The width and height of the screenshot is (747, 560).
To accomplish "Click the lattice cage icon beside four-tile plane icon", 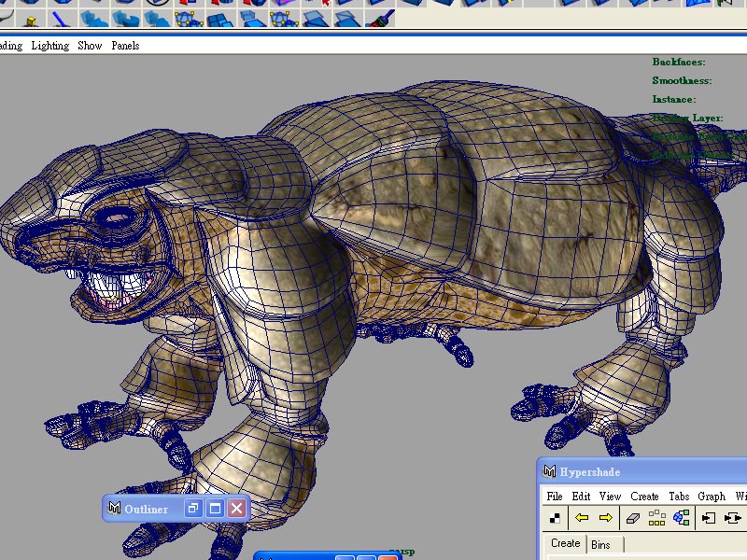I will point(190,19).
